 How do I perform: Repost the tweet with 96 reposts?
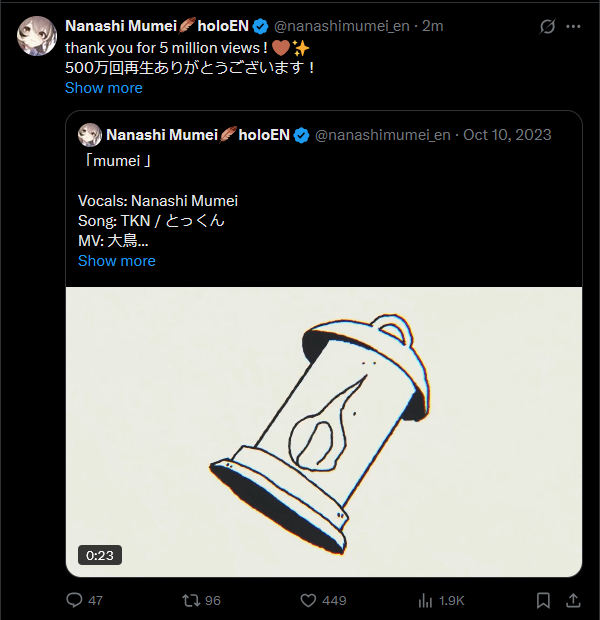189,600
